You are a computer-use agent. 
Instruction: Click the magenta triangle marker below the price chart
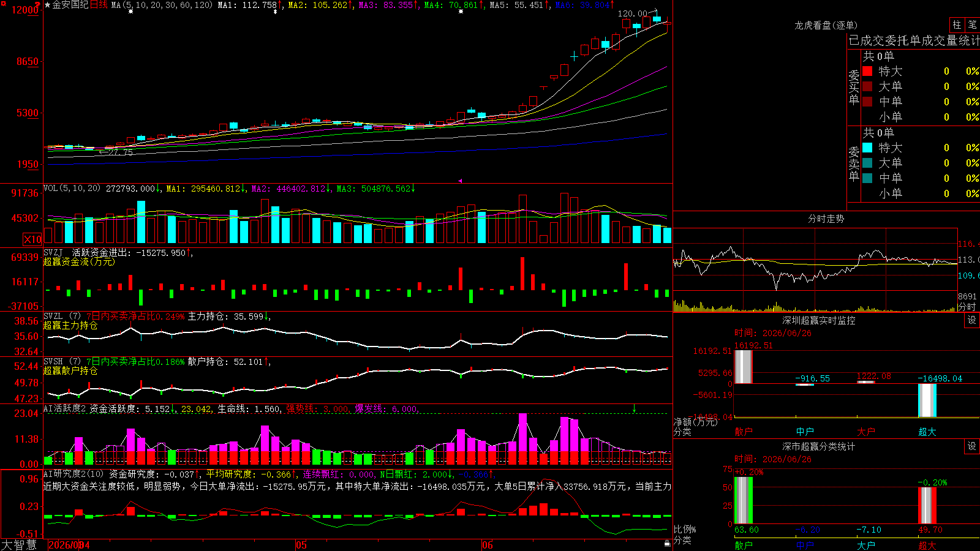click(x=459, y=181)
